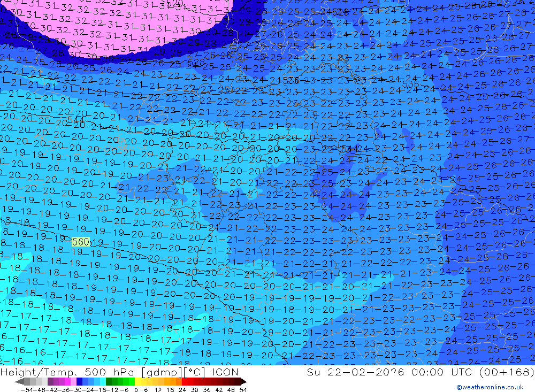Click the forecast date 'Su 22-02-2026'
535x392 pixels.
355,372
